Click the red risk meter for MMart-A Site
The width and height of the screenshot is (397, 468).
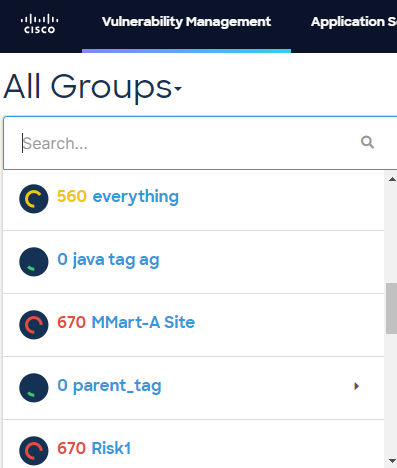point(34,325)
